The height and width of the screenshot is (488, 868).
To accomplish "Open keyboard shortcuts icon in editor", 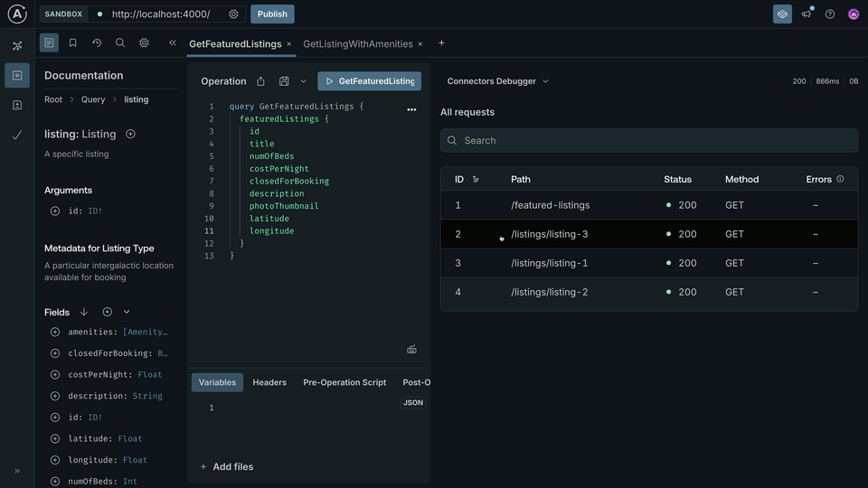I will 412,349.
